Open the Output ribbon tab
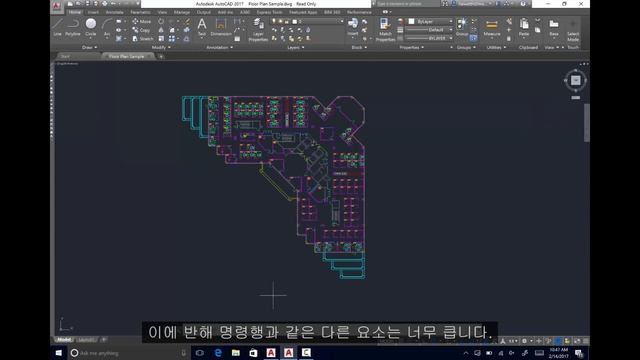 [203, 12]
